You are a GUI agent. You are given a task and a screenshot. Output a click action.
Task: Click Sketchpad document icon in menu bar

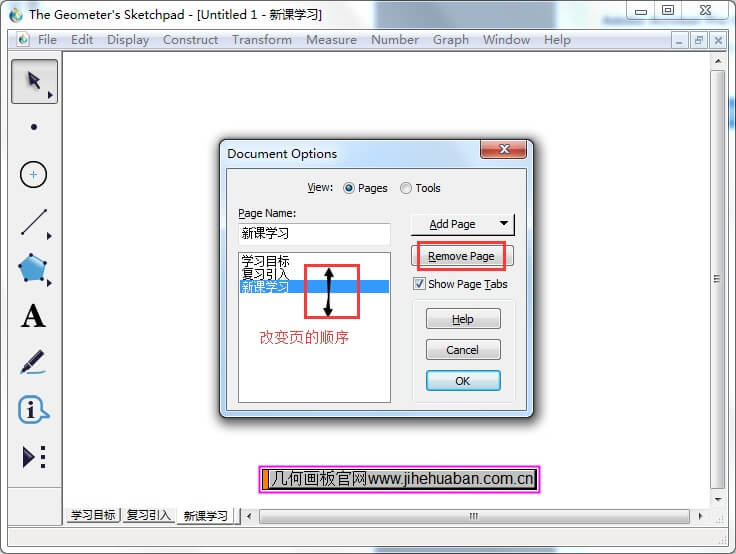coord(23,39)
